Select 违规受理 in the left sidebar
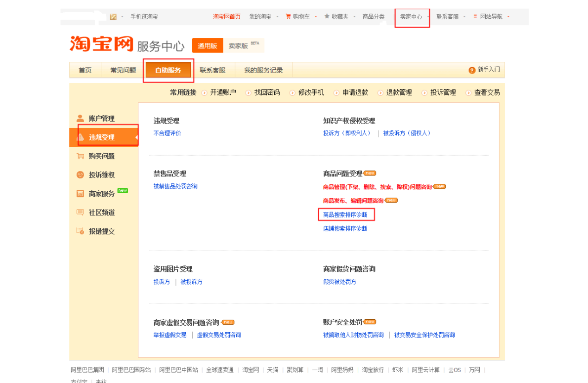 pyautogui.click(x=102, y=137)
